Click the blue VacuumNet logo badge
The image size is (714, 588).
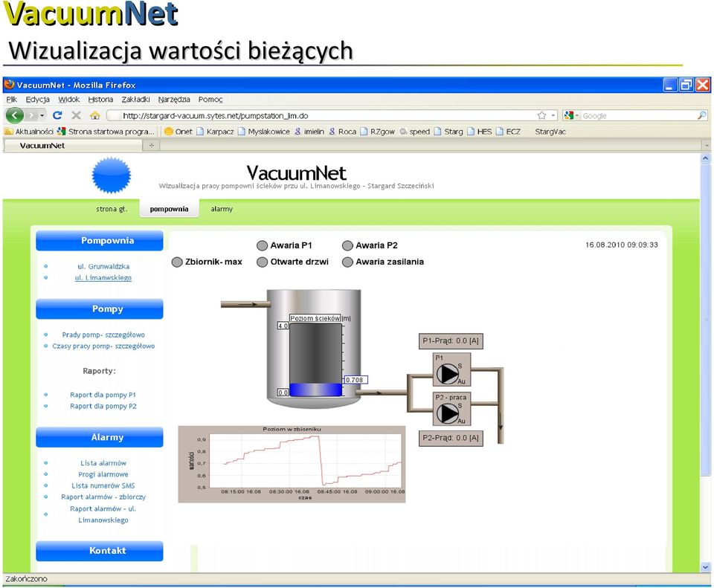coord(111,175)
